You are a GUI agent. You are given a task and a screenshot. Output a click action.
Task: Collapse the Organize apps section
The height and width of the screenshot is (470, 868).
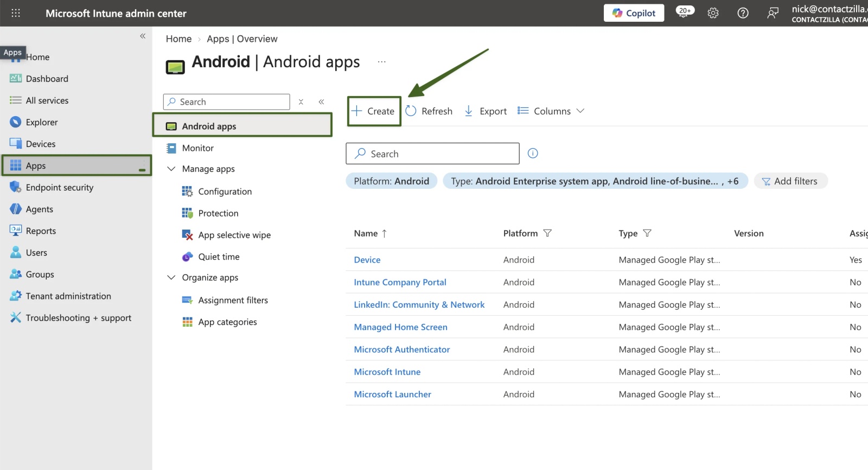tap(171, 277)
